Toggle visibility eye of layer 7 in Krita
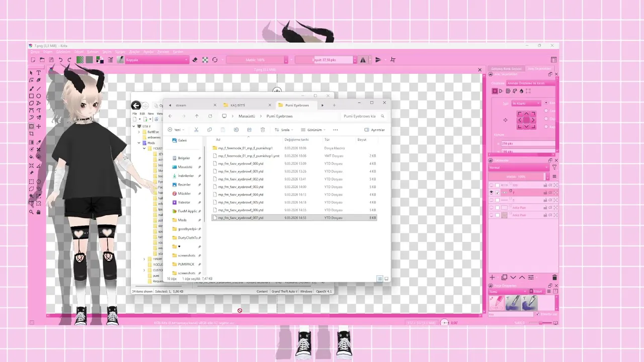The image size is (644, 362). (x=492, y=193)
